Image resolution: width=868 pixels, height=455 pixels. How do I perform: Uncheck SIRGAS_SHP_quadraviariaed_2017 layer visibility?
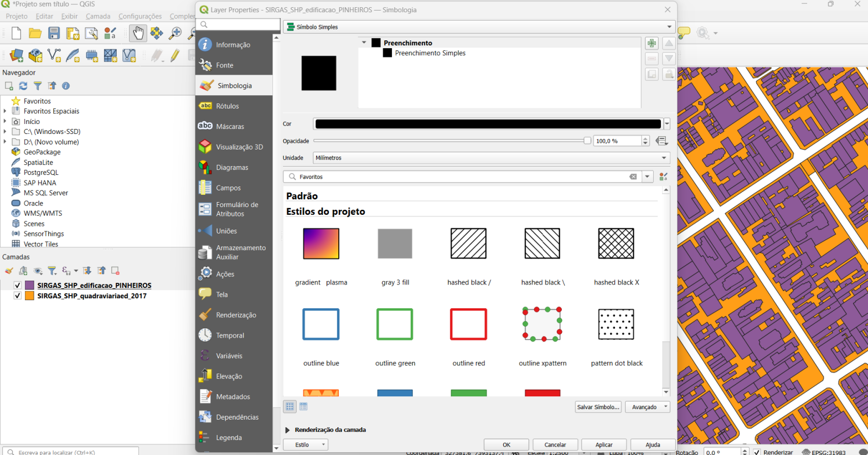tap(18, 296)
